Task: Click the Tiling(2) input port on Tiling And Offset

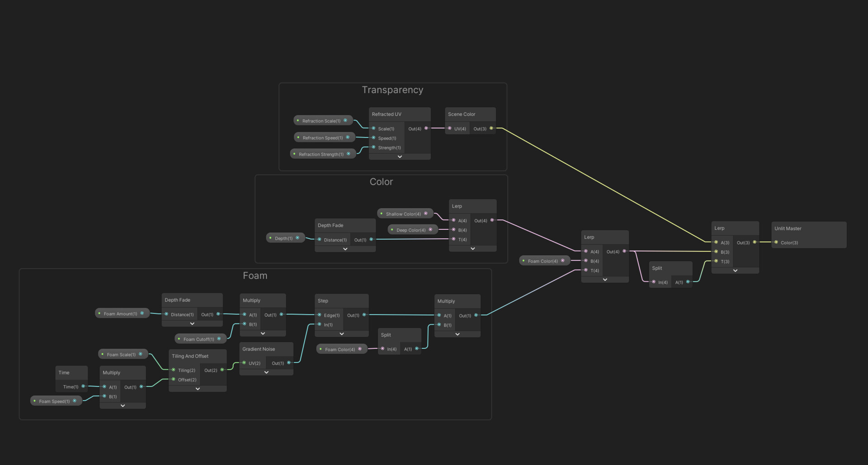Action: (173, 370)
